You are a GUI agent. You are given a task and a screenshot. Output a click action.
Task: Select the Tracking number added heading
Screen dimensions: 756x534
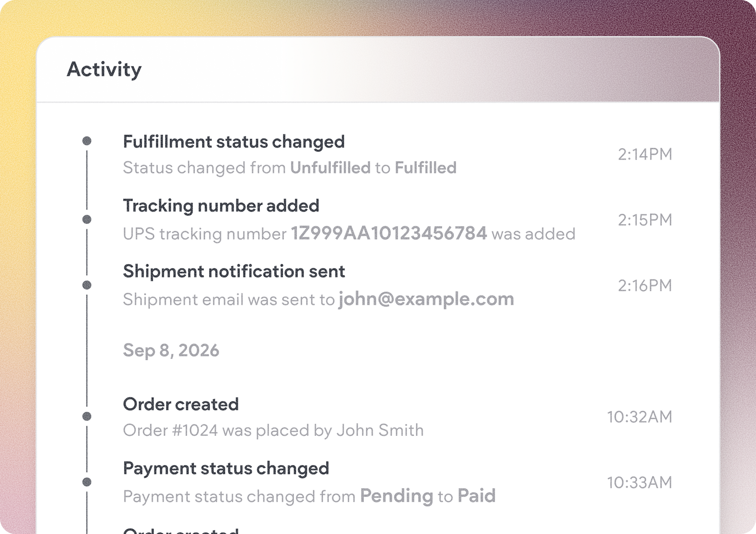point(221,206)
